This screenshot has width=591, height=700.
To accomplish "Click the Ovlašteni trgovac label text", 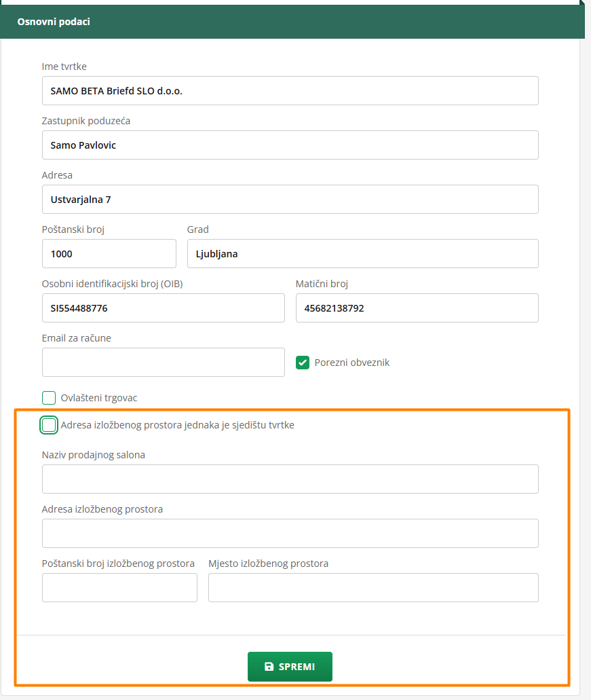I will point(99,398).
